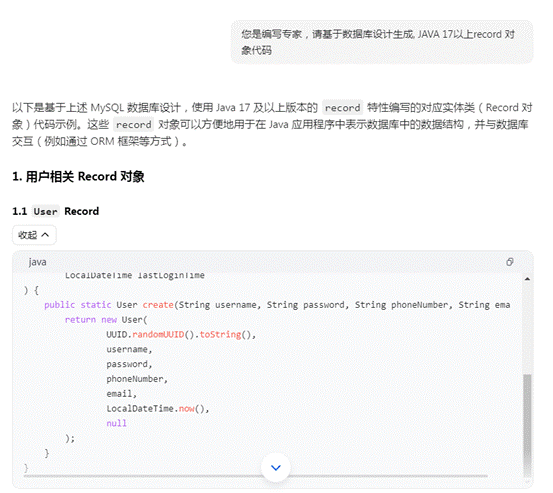
Task: Click the code block vertical scrollbar thumb
Action: (x=527, y=422)
